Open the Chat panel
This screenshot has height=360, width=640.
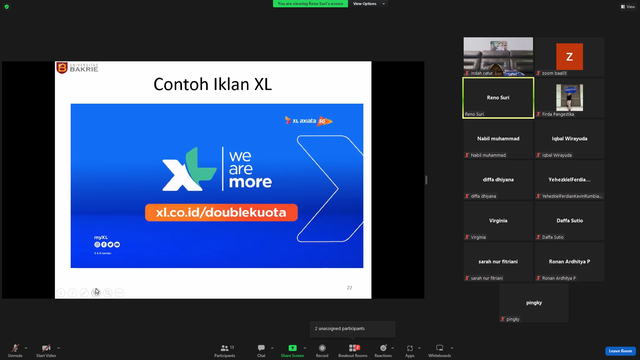point(261,350)
